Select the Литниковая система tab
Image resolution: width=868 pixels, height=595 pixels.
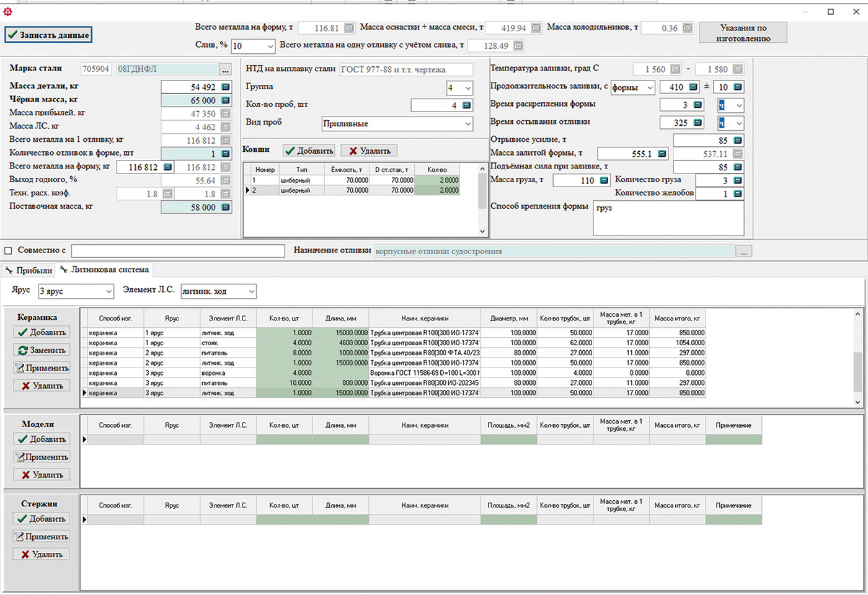click(x=104, y=270)
